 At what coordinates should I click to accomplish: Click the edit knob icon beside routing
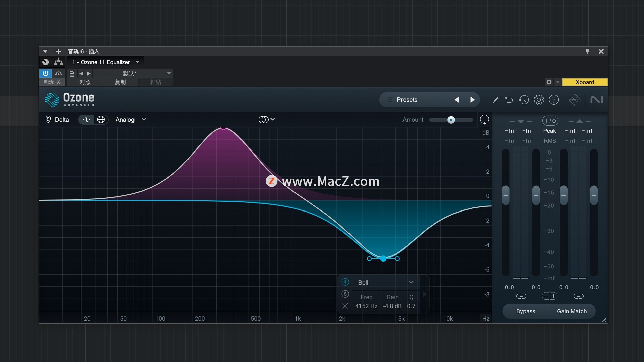coord(46,62)
